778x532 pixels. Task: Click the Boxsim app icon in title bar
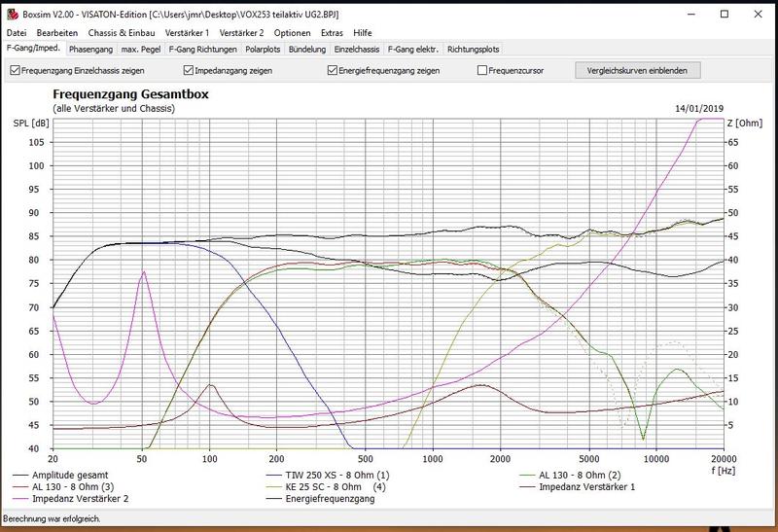click(x=11, y=16)
